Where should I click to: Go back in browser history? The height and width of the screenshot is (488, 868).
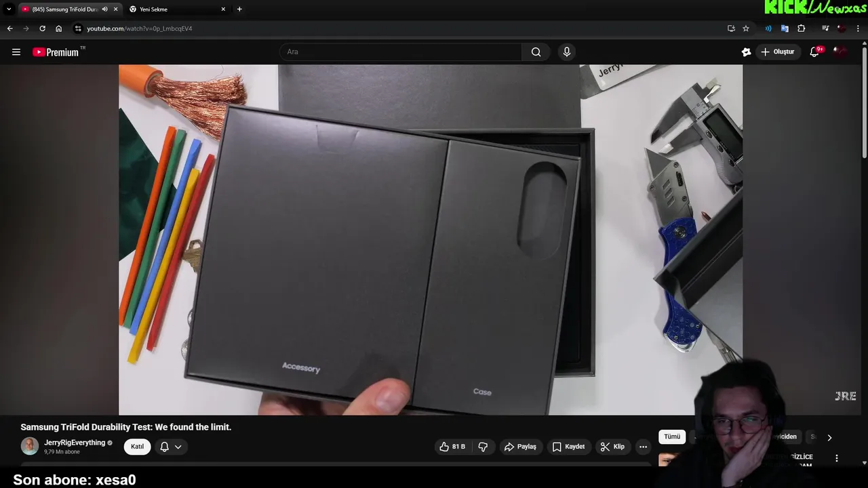pyautogui.click(x=9, y=28)
